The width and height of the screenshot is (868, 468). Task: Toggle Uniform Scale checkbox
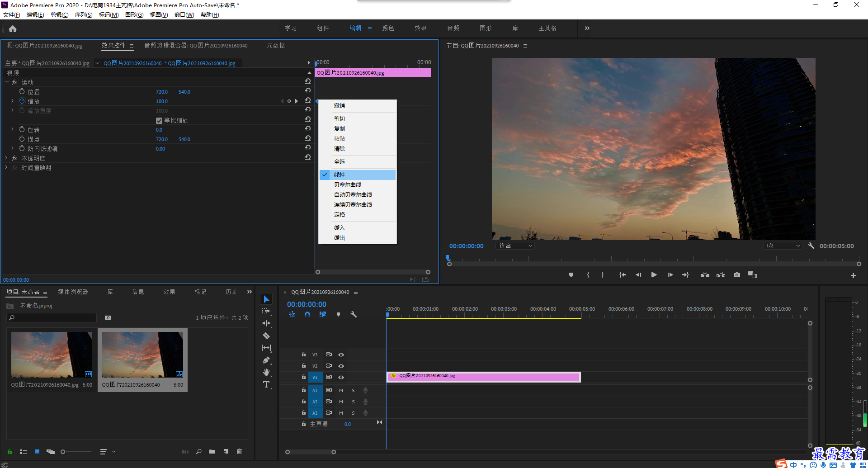tap(159, 121)
